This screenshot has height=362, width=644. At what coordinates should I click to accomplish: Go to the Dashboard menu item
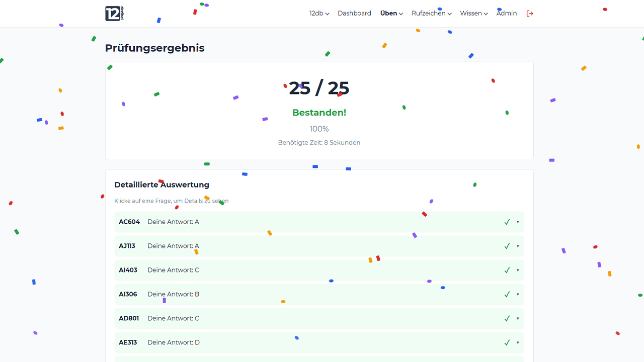[354, 13]
